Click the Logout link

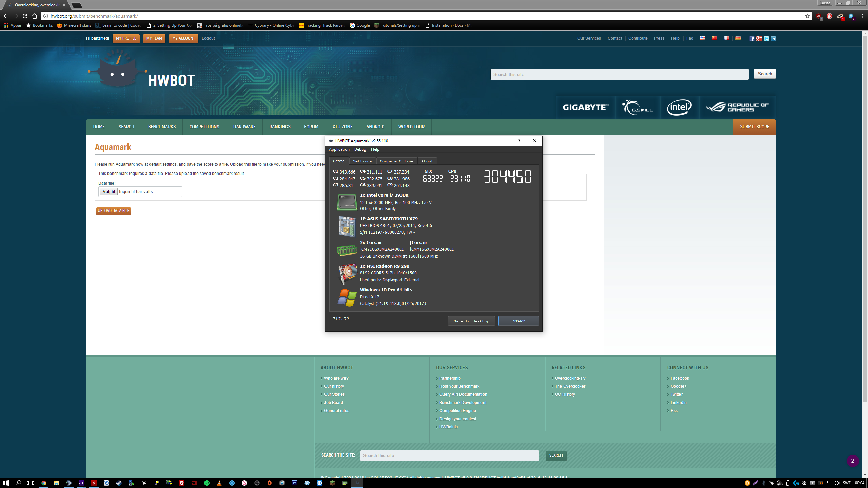[x=208, y=38]
